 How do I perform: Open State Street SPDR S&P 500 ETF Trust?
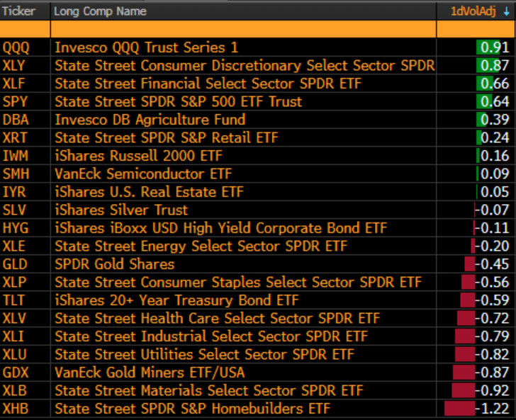click(x=179, y=101)
